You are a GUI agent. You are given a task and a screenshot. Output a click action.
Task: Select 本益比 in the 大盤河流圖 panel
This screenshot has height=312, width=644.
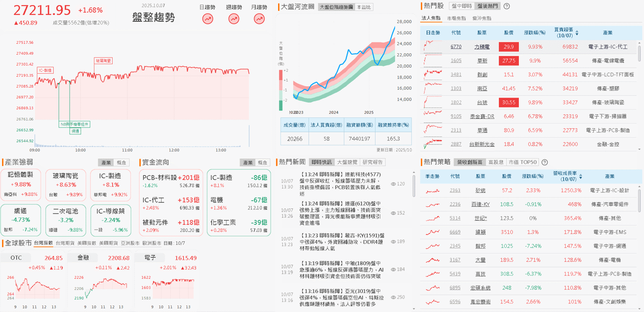(x=363, y=7)
